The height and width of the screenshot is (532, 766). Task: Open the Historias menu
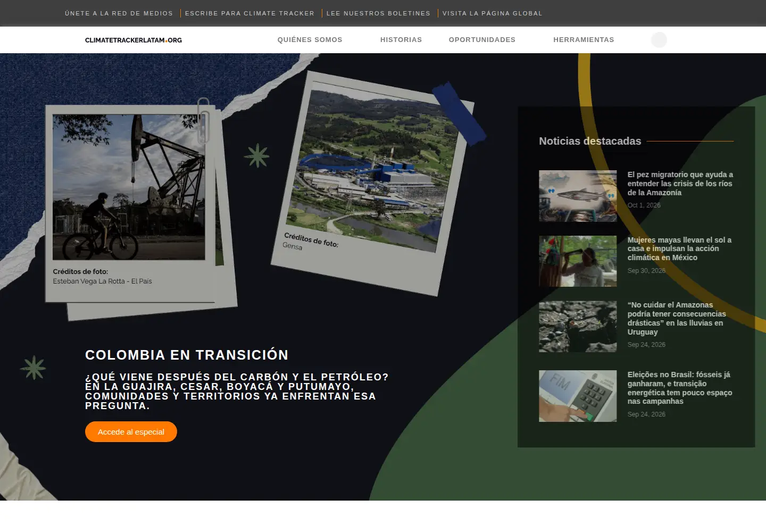[x=401, y=40]
